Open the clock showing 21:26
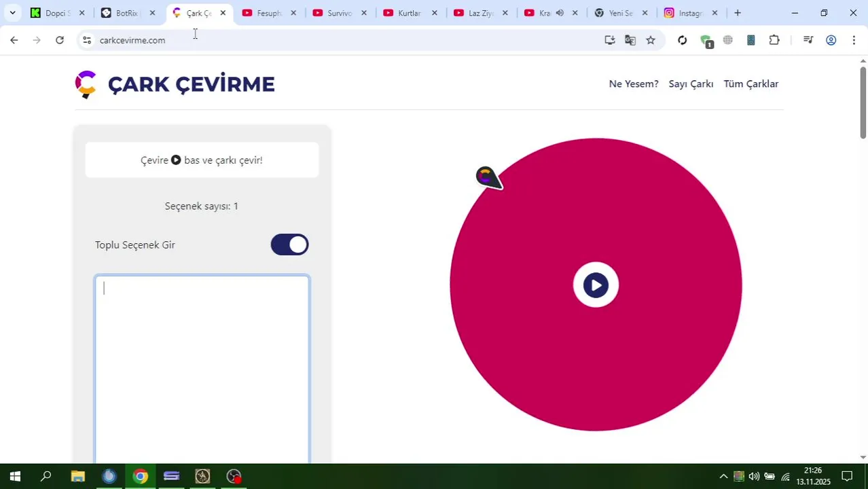Viewport: 868px width, 489px height. click(x=813, y=476)
